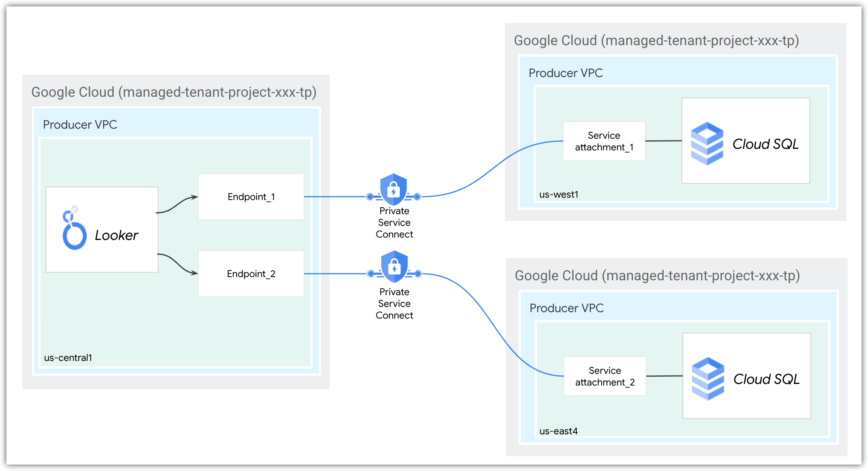Click the Service attachment_2 box
This screenshot has height=471, width=868.
(604, 376)
